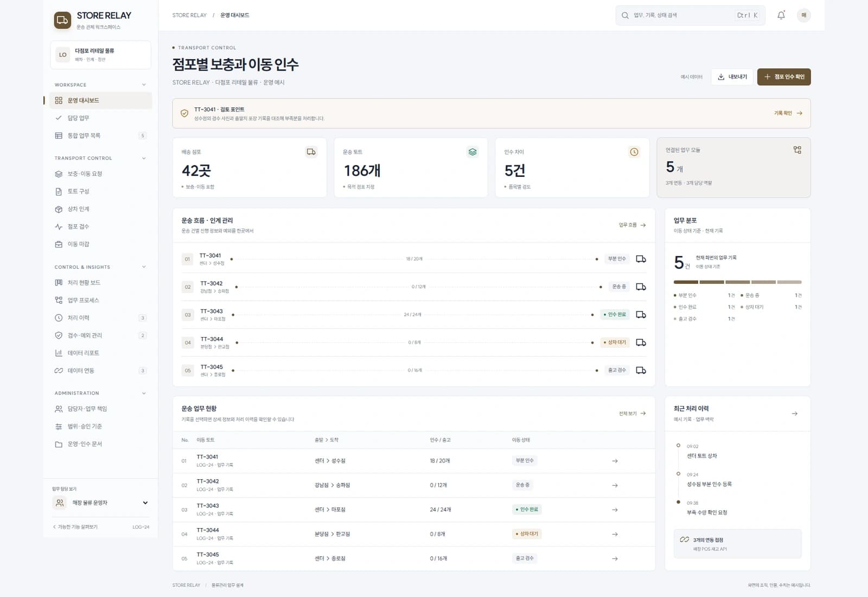The height and width of the screenshot is (597, 868).
Task: Open the user avatar in header
Action: [803, 15]
